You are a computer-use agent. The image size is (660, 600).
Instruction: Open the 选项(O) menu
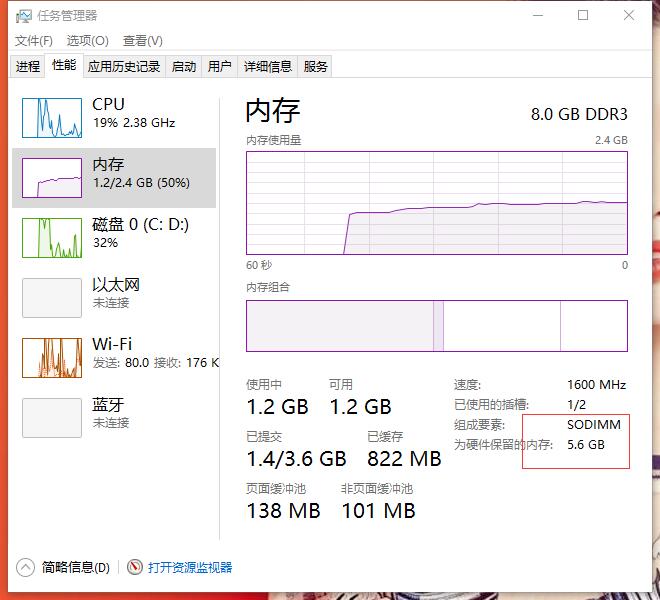coord(88,41)
